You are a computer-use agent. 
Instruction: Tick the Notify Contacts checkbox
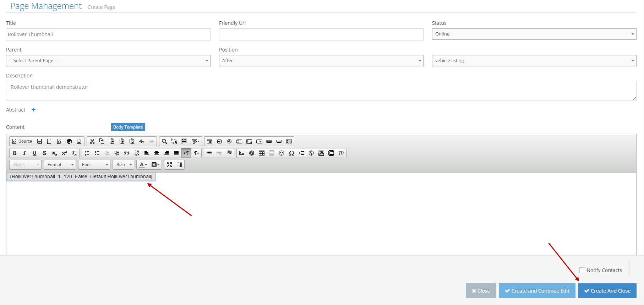[582, 270]
